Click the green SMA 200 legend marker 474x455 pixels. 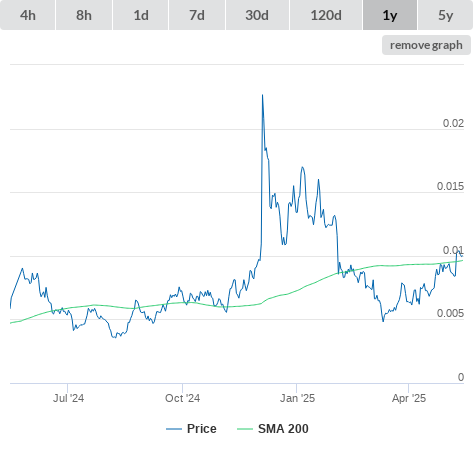[x=245, y=429]
